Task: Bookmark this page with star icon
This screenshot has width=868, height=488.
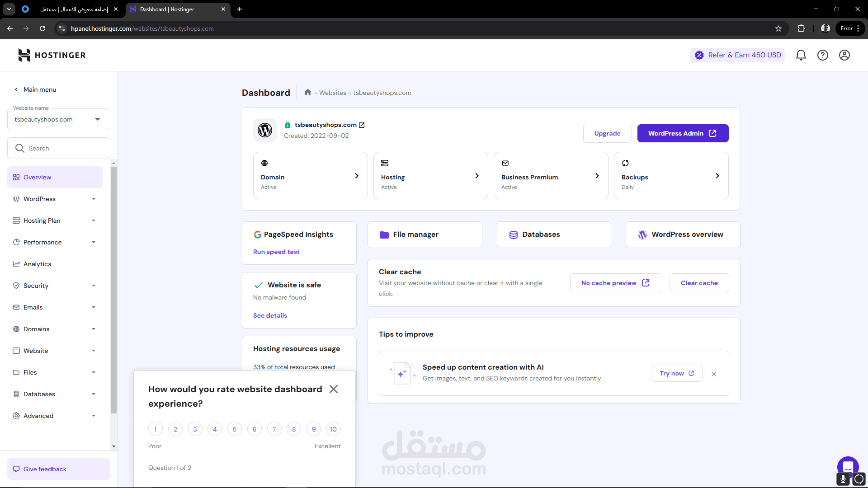Action: coord(778,28)
